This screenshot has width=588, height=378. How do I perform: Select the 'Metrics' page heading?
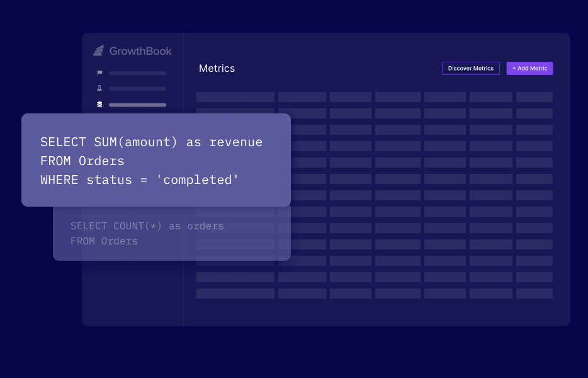coord(217,68)
